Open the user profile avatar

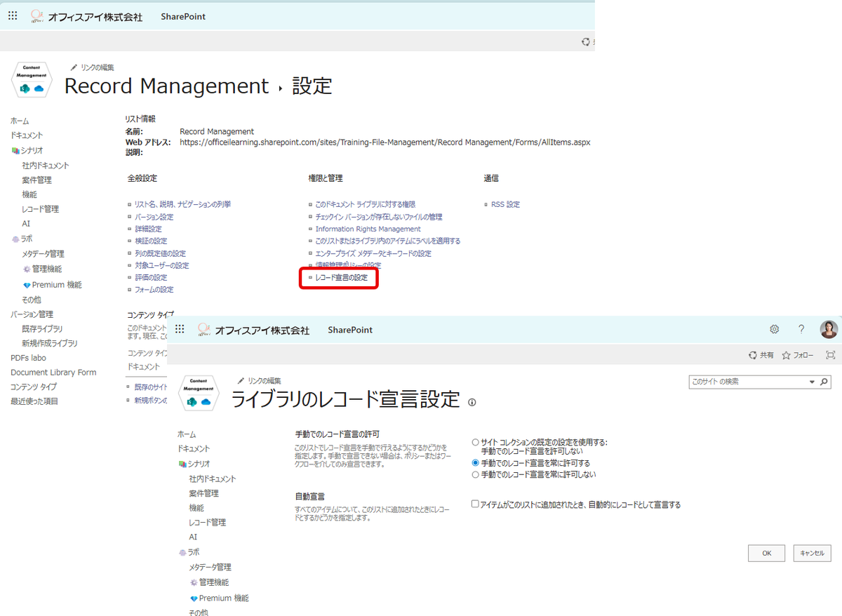(829, 329)
